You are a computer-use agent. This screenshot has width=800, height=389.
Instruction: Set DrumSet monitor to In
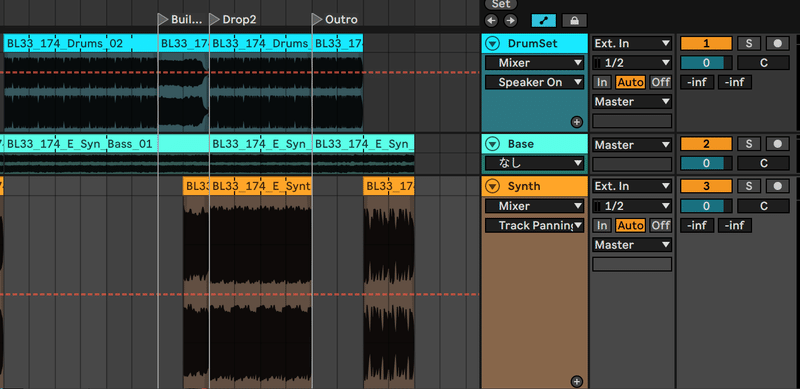pyautogui.click(x=602, y=82)
